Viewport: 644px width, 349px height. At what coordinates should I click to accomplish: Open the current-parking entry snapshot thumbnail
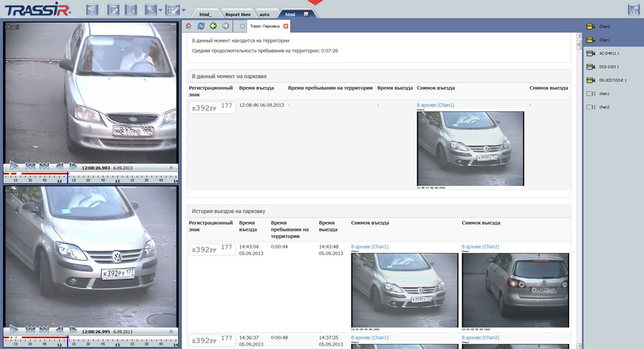470,149
